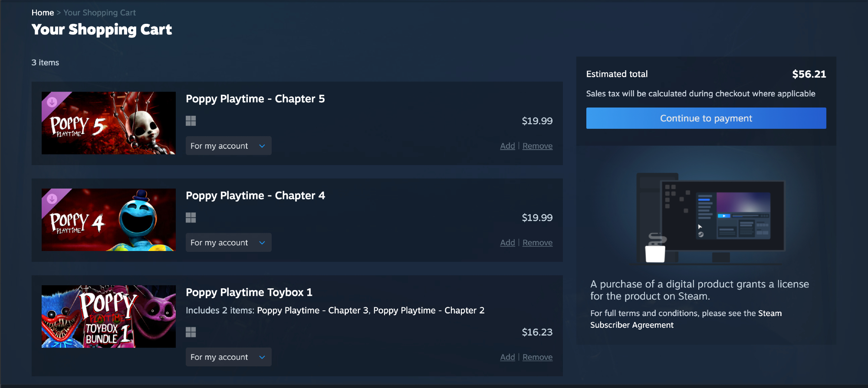The width and height of the screenshot is (868, 388).
Task: Open Poppy Playtime Chapter 4 thumbnail
Action: (x=108, y=220)
